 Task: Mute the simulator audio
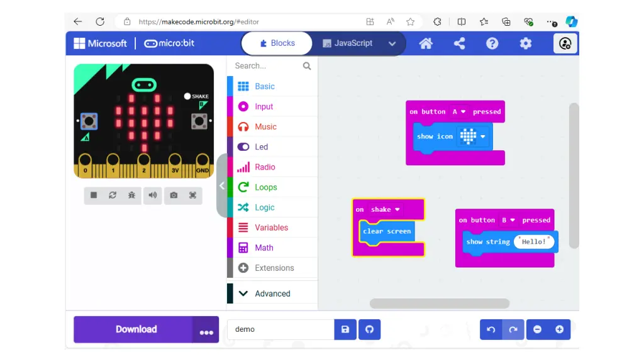152,195
